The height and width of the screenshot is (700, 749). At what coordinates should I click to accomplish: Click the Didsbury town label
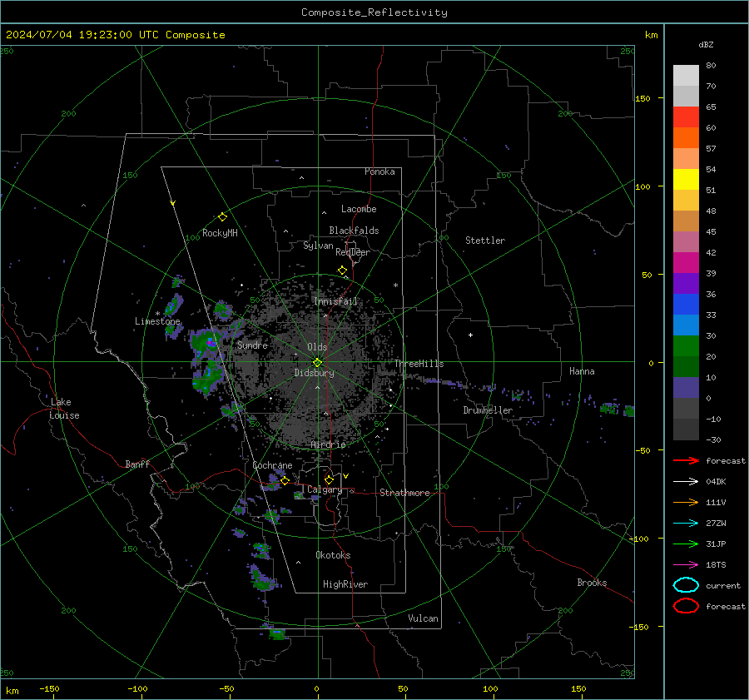click(x=314, y=373)
